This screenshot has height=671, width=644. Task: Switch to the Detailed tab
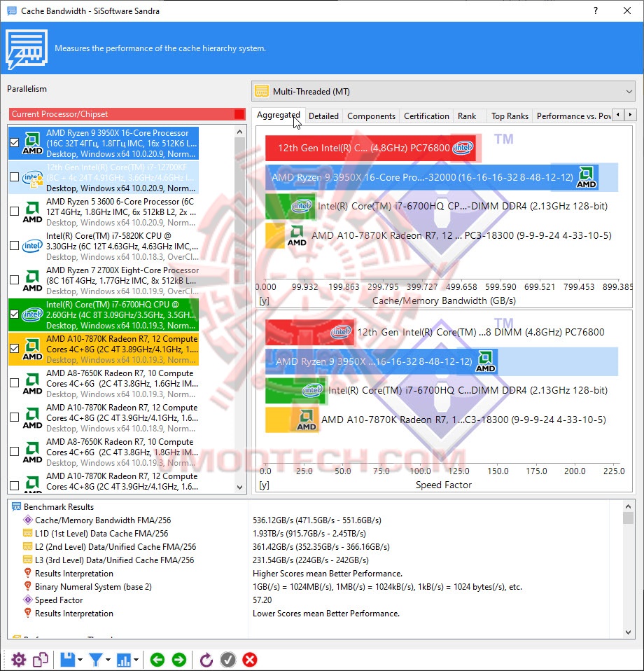pyautogui.click(x=323, y=116)
